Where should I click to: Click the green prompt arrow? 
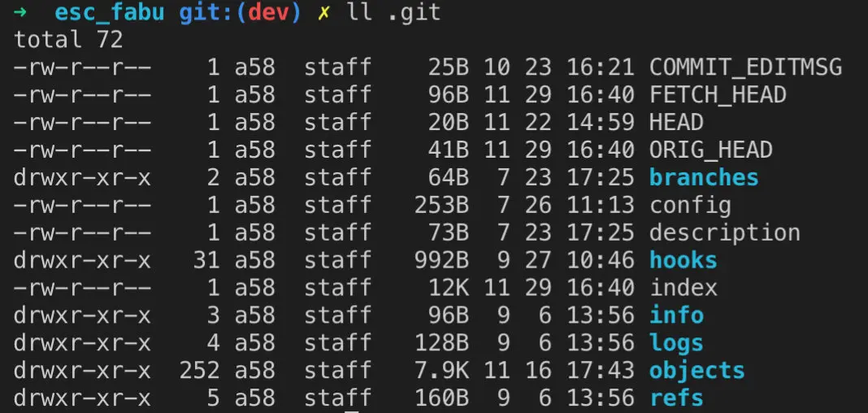20,12
